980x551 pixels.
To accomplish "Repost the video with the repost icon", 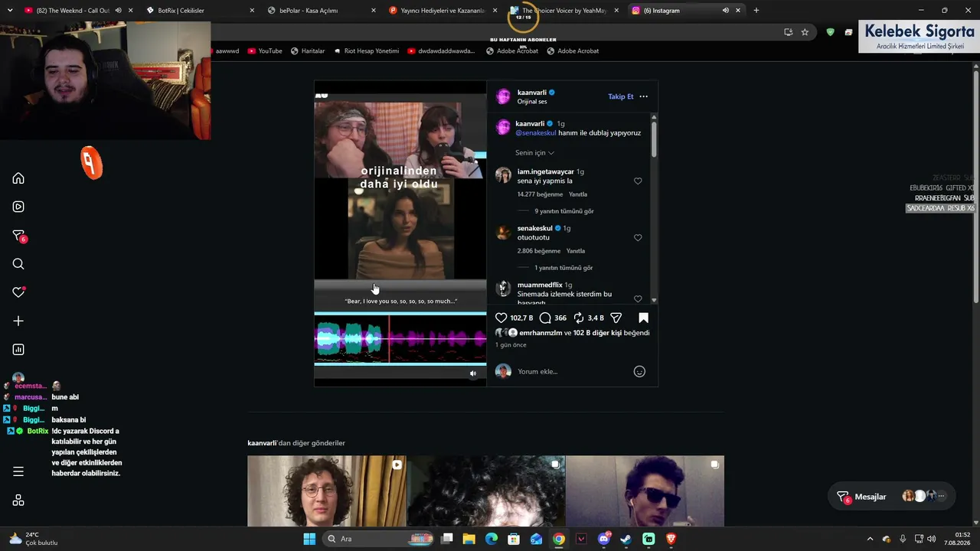I will click(x=579, y=318).
